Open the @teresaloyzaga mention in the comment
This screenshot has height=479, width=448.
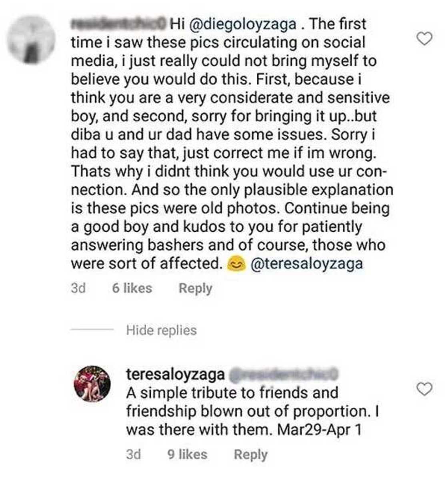click(x=306, y=264)
